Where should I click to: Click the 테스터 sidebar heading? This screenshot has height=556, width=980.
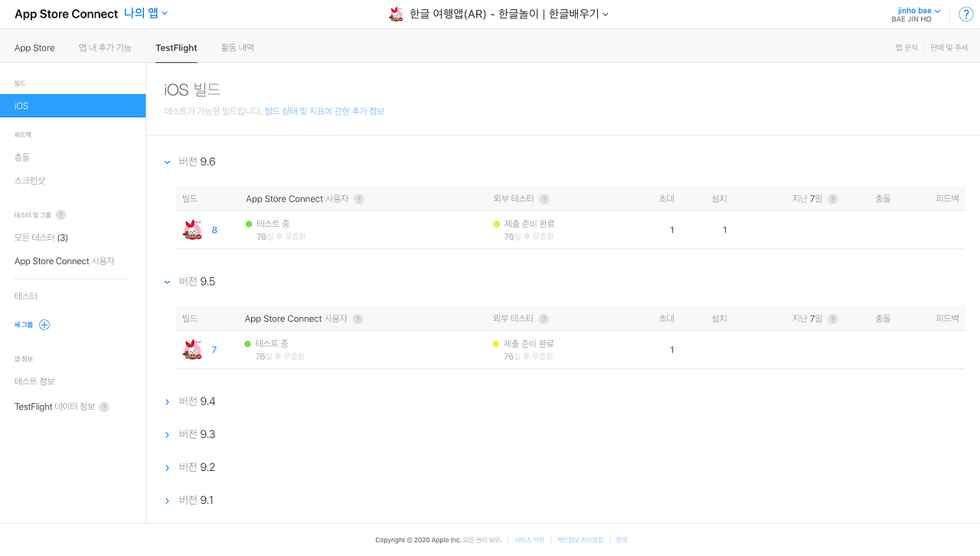(x=26, y=296)
